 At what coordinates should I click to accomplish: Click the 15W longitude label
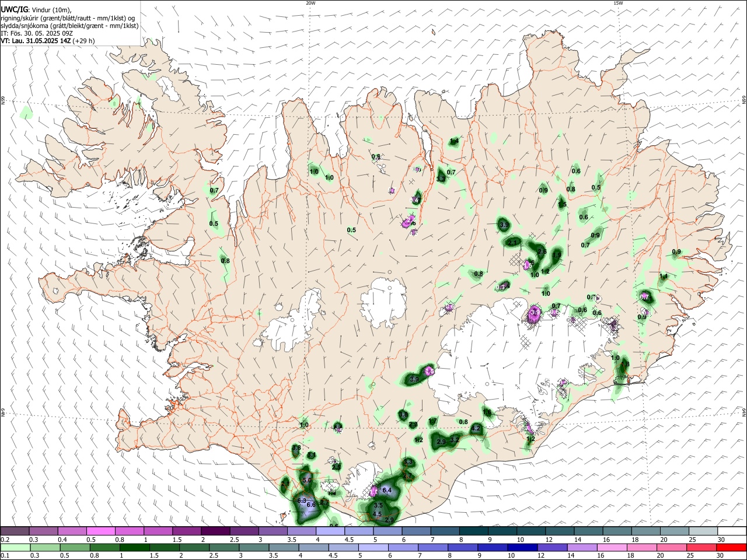click(618, 3)
